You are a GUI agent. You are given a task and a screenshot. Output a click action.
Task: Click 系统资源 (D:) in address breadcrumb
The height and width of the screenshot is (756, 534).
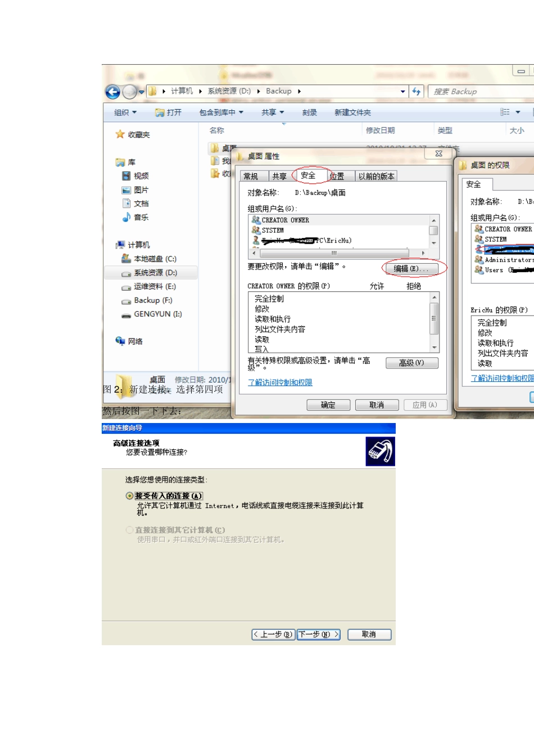(x=229, y=91)
